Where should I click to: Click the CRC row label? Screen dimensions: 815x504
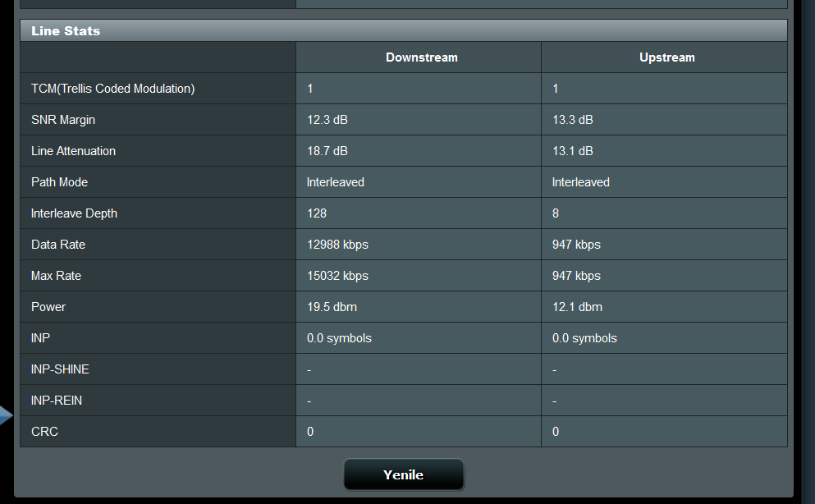(x=44, y=432)
